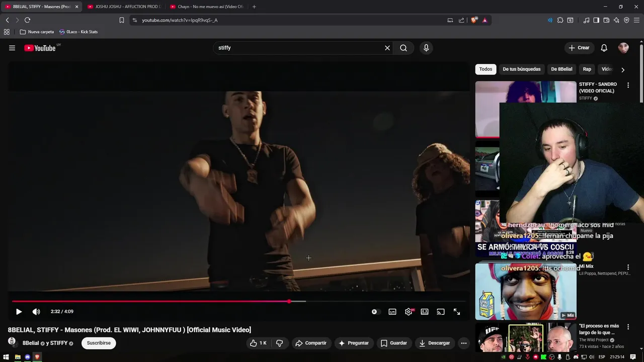Open Brave Rewards triangle icon

coord(485,20)
